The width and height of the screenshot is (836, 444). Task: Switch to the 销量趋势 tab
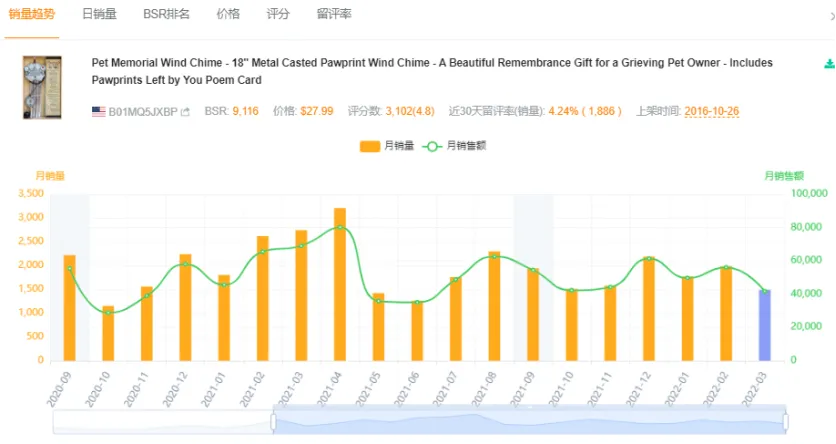click(32, 14)
